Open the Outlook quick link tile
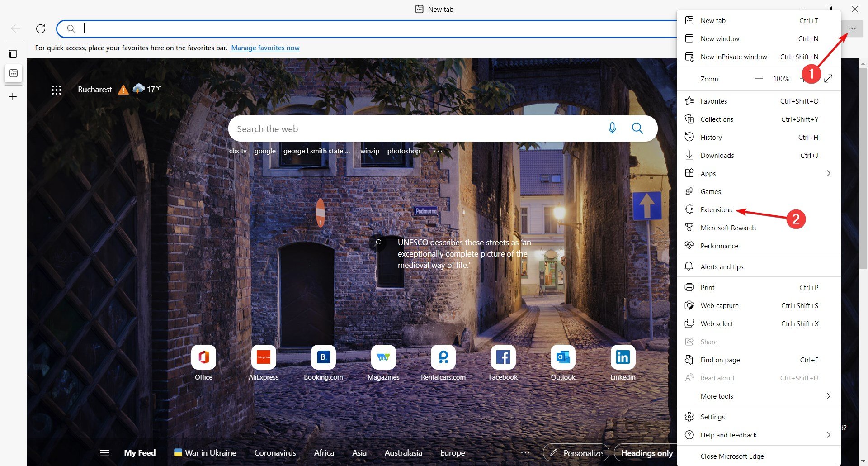 click(563, 363)
